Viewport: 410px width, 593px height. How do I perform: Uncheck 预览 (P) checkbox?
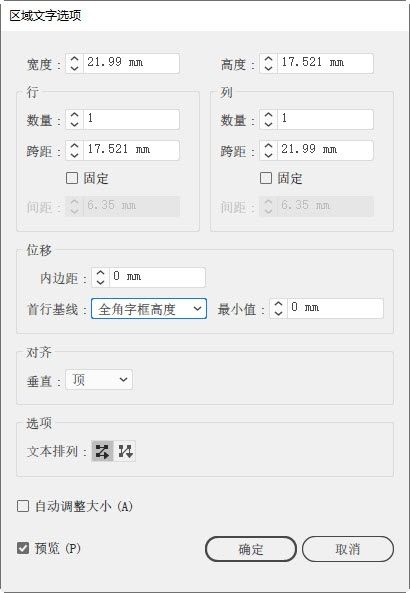click(23, 548)
